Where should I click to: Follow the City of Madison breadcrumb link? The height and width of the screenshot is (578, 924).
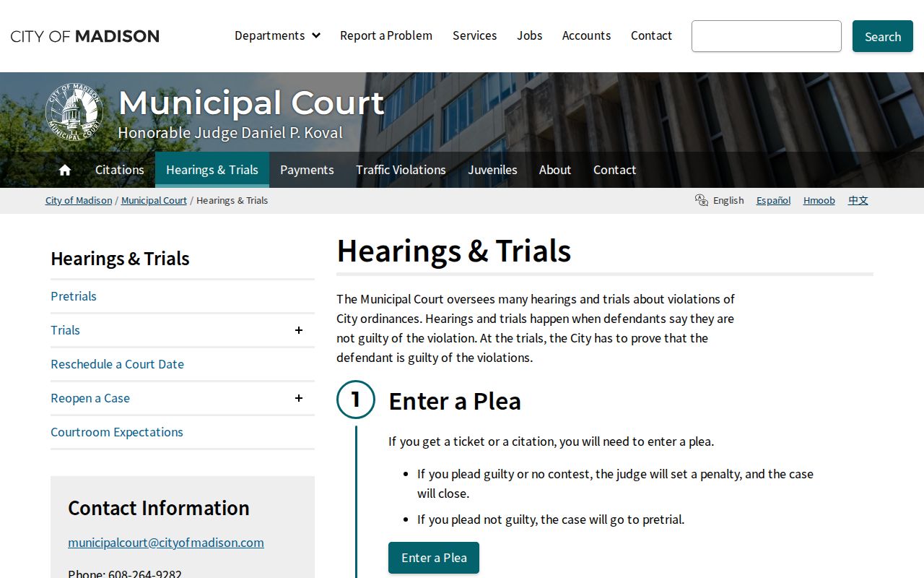tap(79, 200)
